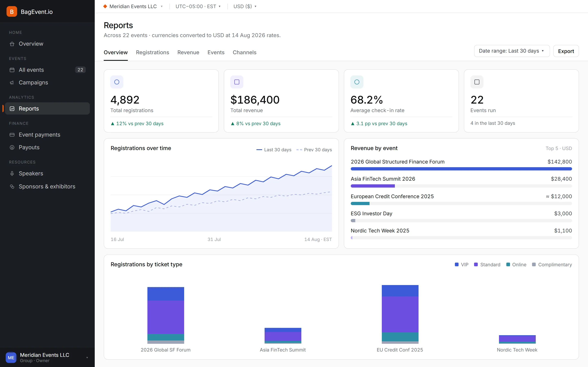Screen dimensions: 588x367
Task: Toggle Prev 30 days line legend
Action: click(x=314, y=150)
